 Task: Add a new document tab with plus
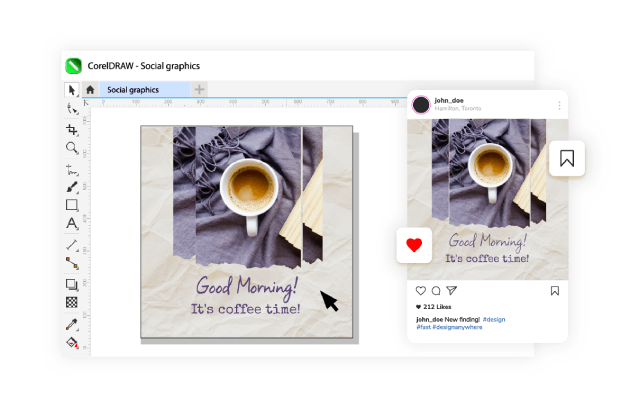pos(199,90)
